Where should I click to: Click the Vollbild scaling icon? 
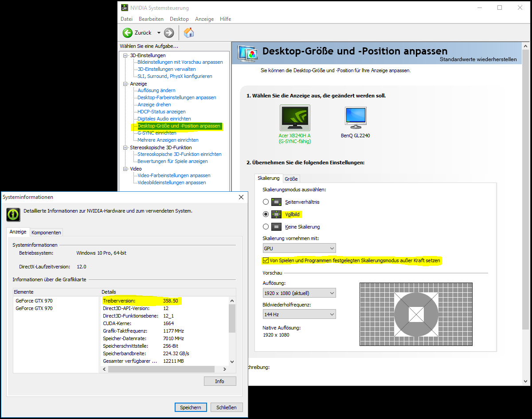(x=277, y=214)
